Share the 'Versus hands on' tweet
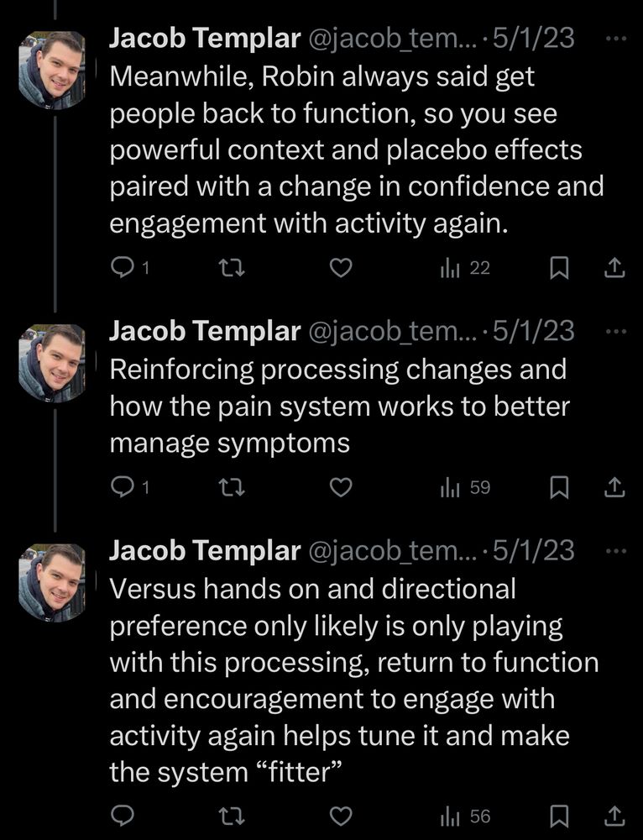This screenshot has width=643, height=840. (614, 816)
